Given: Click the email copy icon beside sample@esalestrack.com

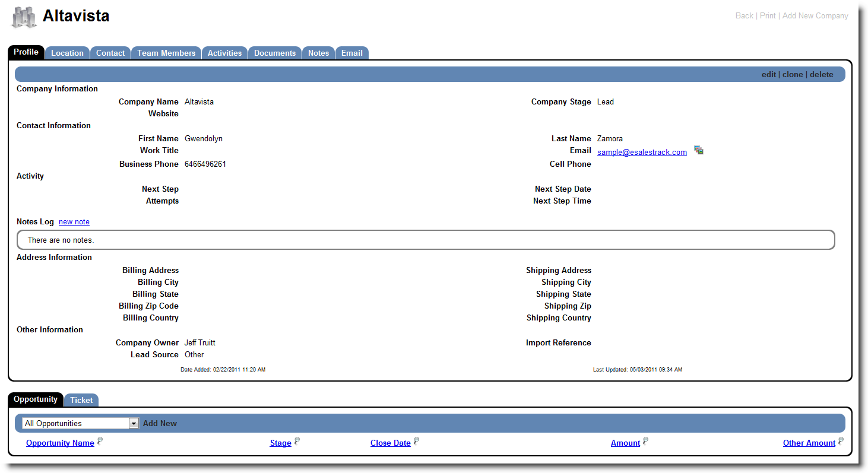Looking at the screenshot, I should pyautogui.click(x=699, y=151).
